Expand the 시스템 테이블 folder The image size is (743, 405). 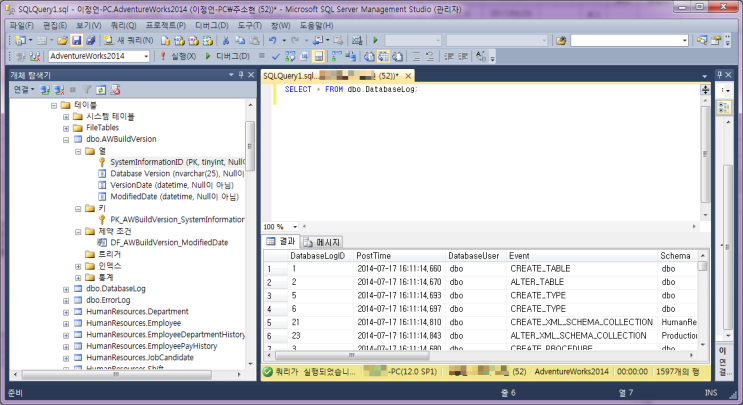tap(66, 117)
